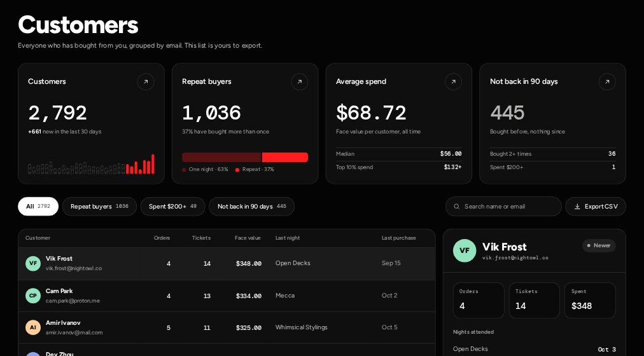Click the Tickets stat box in detail panel
644x356 pixels.
(535, 300)
